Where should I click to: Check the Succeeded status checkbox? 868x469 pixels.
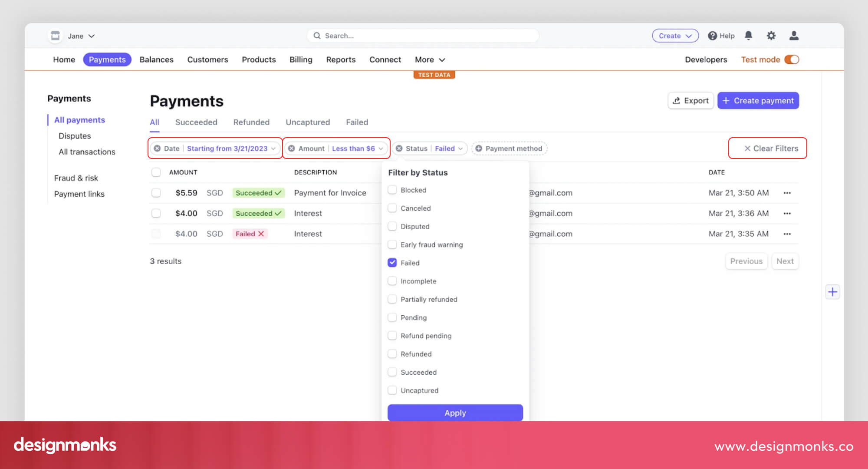pos(392,372)
